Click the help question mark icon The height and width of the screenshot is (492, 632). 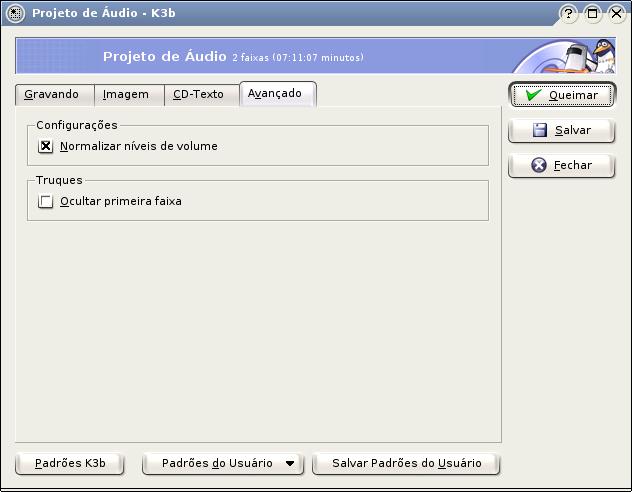coord(568,14)
